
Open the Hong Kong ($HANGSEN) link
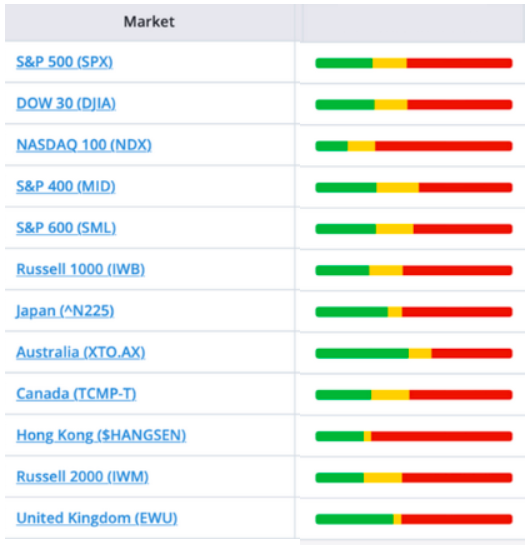click(101, 435)
